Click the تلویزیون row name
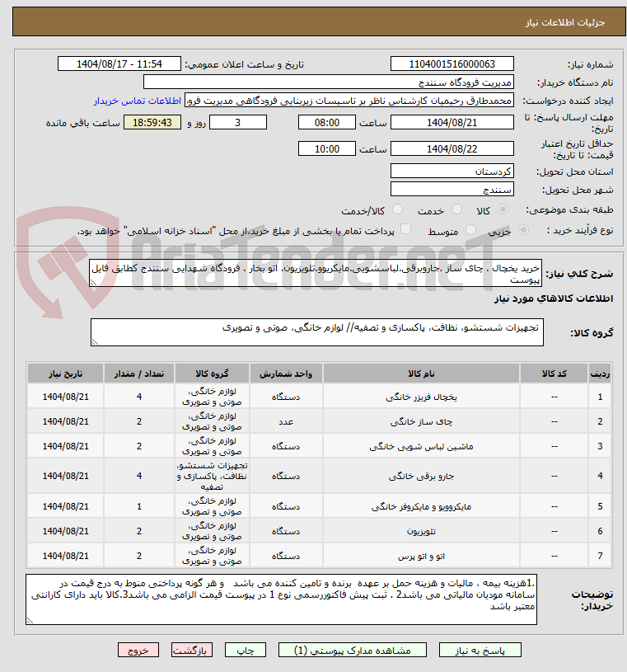The width and height of the screenshot is (627, 672). point(421,532)
